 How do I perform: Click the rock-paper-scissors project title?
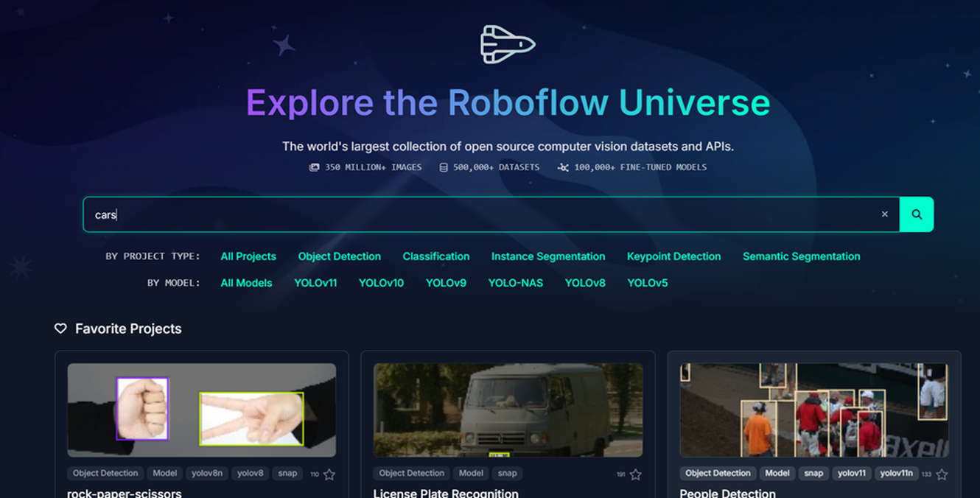(125, 492)
